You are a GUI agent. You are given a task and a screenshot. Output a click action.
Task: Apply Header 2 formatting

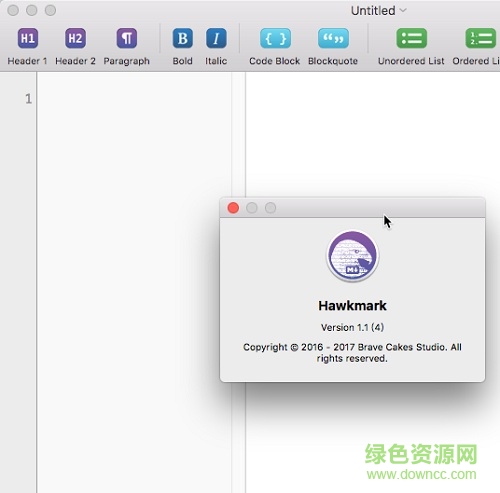(75, 38)
